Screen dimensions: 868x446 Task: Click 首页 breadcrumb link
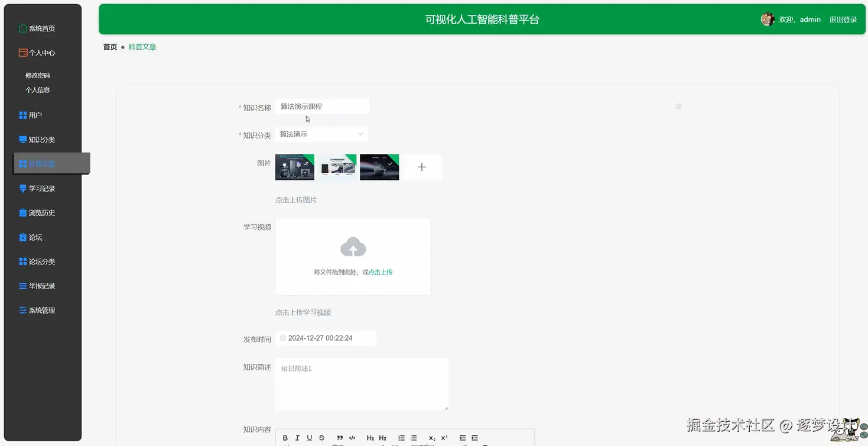110,47
